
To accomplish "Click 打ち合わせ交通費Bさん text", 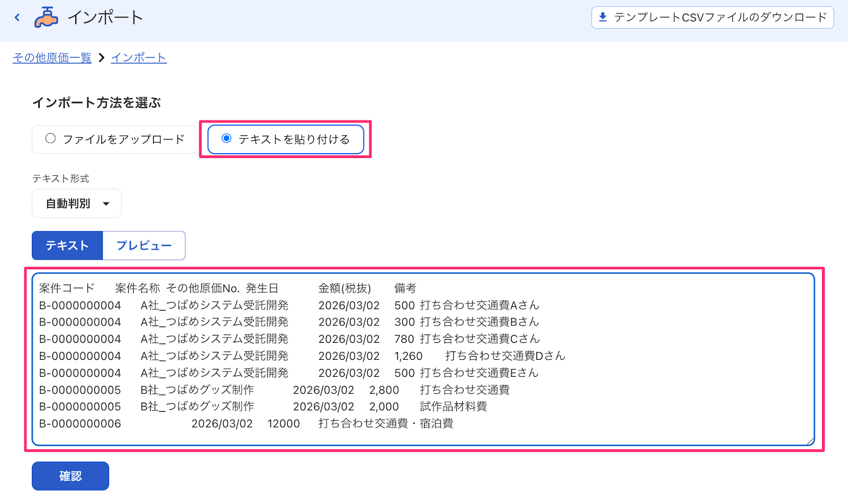I will (480, 322).
